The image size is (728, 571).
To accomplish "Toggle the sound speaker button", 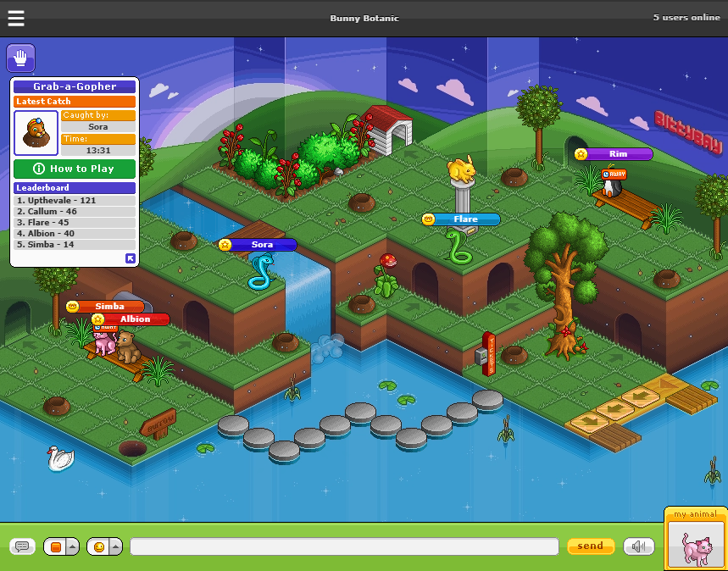I will pos(639,546).
